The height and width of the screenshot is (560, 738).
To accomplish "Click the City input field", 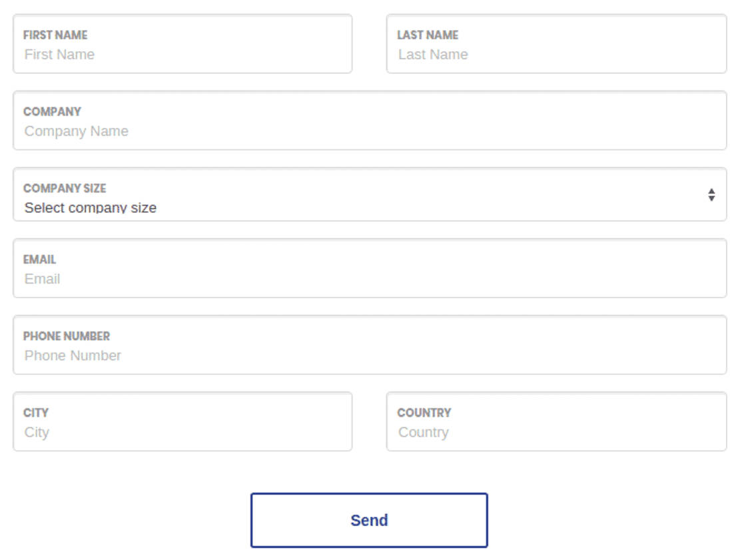I will (x=182, y=432).
